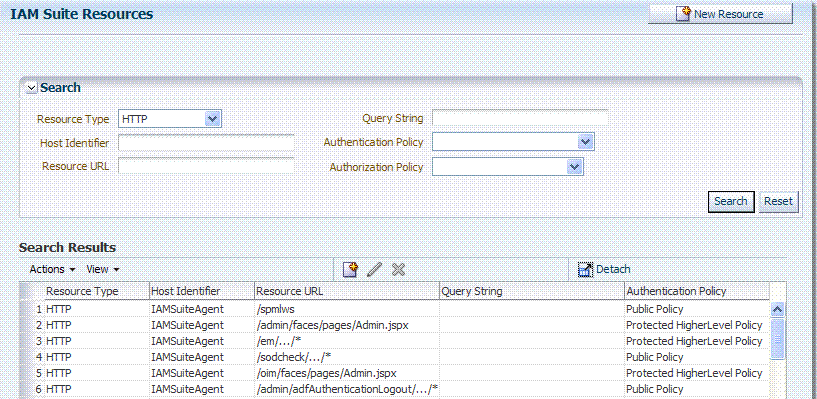Sort by Host Identifier column header
This screenshot has width=817, height=399.
pyautogui.click(x=202, y=291)
